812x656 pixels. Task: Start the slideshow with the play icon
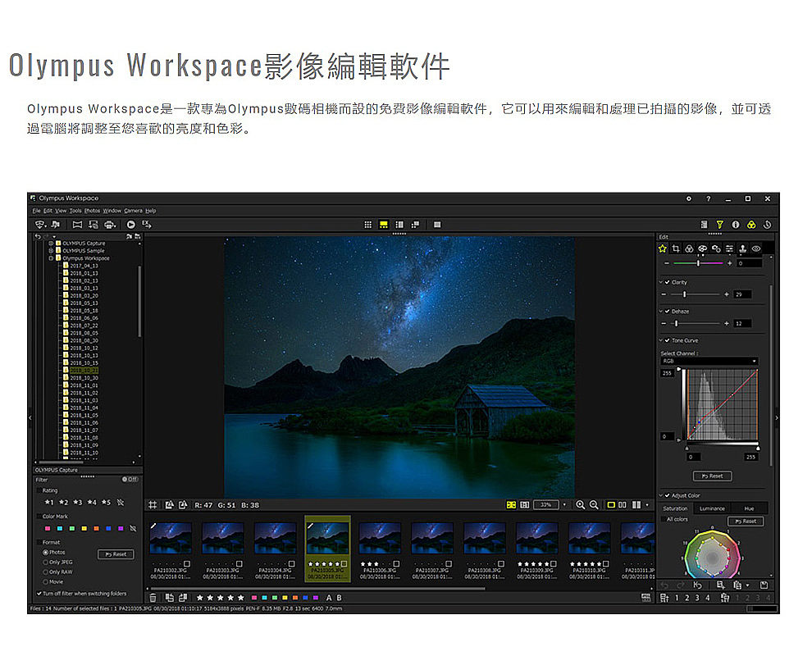tap(130, 224)
